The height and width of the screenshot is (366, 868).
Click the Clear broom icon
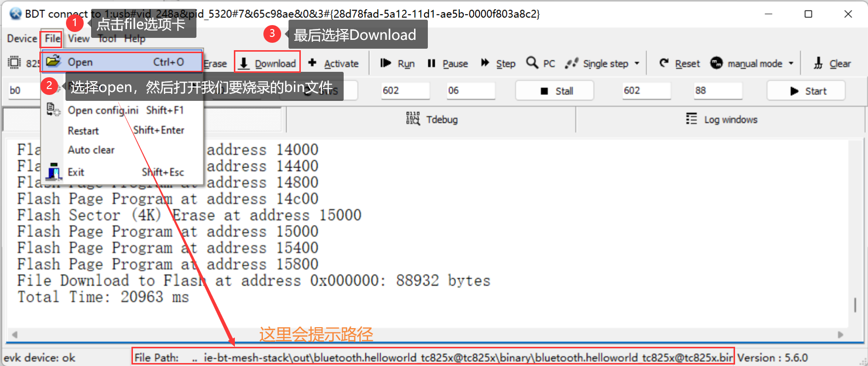tap(818, 63)
